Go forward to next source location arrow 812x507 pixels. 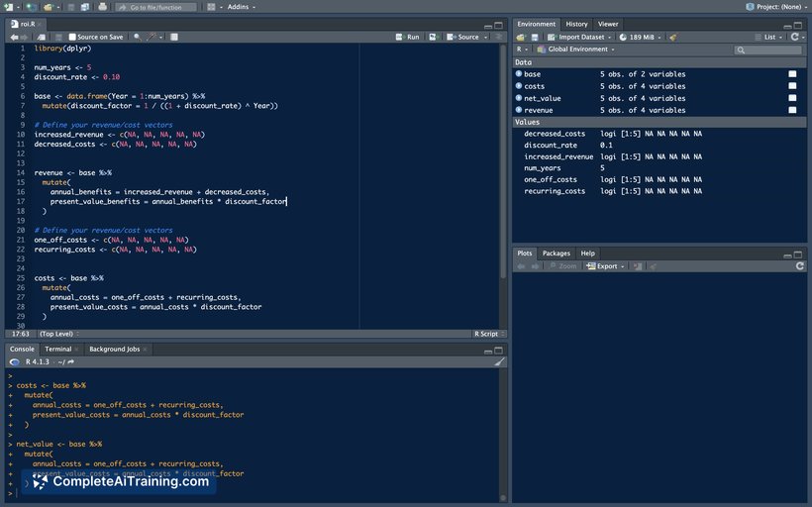tap(24, 37)
